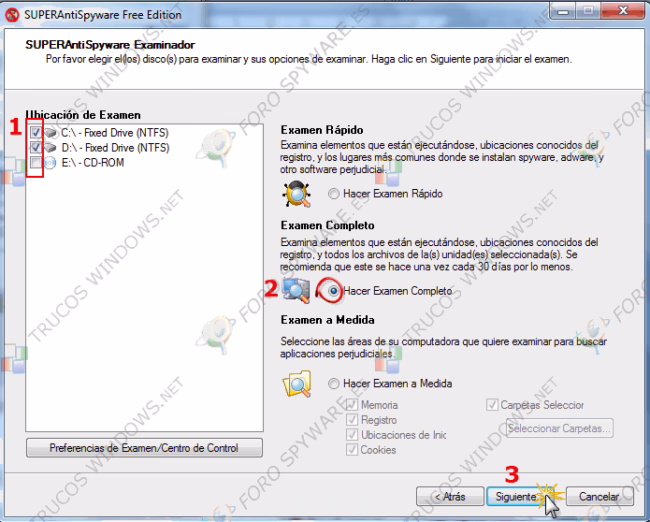Select Hacer Examen Rápido radio button
650x522 pixels.
click(x=334, y=194)
